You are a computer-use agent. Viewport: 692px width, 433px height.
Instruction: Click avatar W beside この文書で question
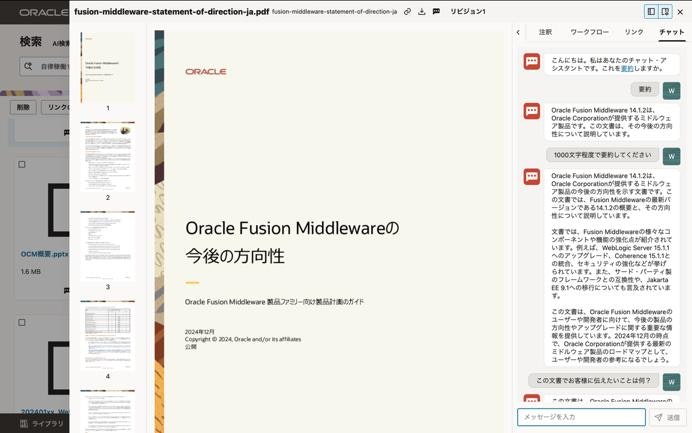pos(671,382)
